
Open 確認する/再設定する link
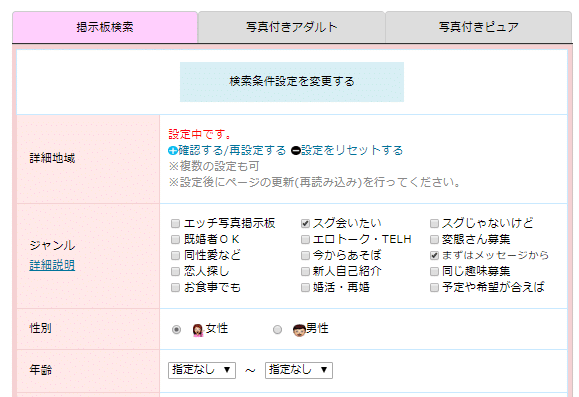232,150
